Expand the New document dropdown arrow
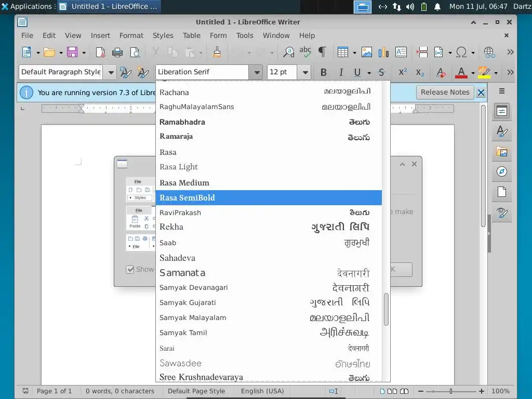Image resolution: width=532 pixels, height=399 pixels. tap(38, 52)
